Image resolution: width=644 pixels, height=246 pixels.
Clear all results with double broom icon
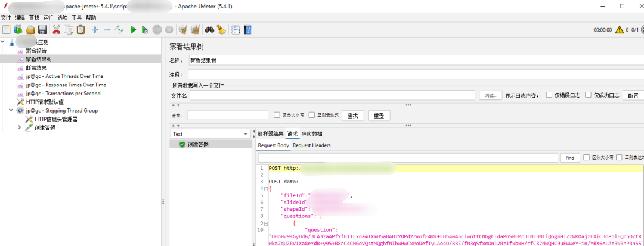(x=196, y=30)
